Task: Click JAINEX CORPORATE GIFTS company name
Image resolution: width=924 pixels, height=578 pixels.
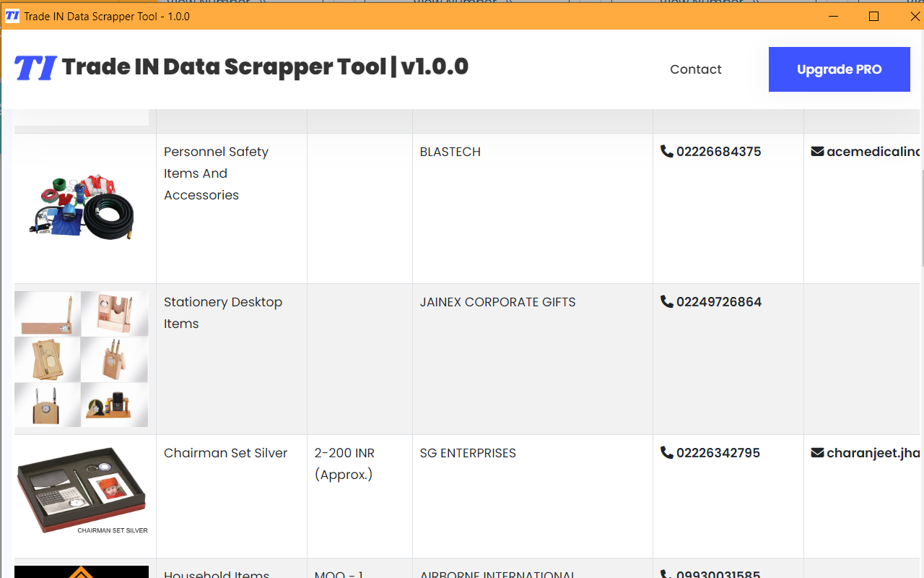Action: 497,302
